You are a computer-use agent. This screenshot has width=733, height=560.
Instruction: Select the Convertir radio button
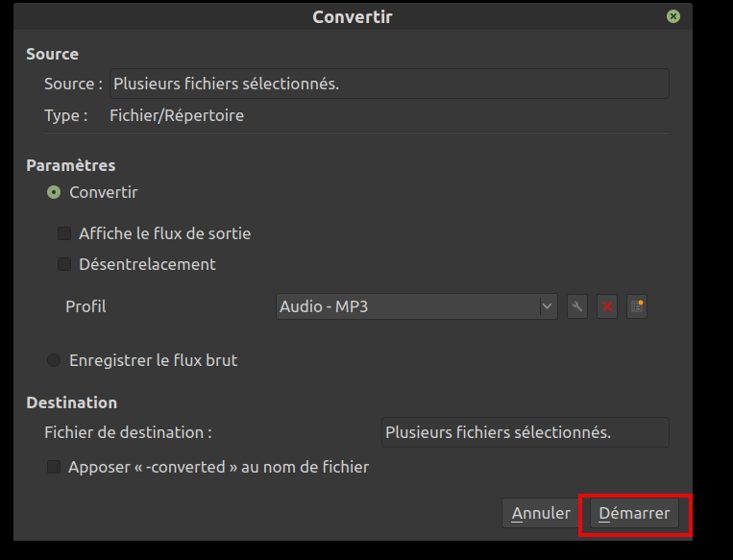point(54,192)
